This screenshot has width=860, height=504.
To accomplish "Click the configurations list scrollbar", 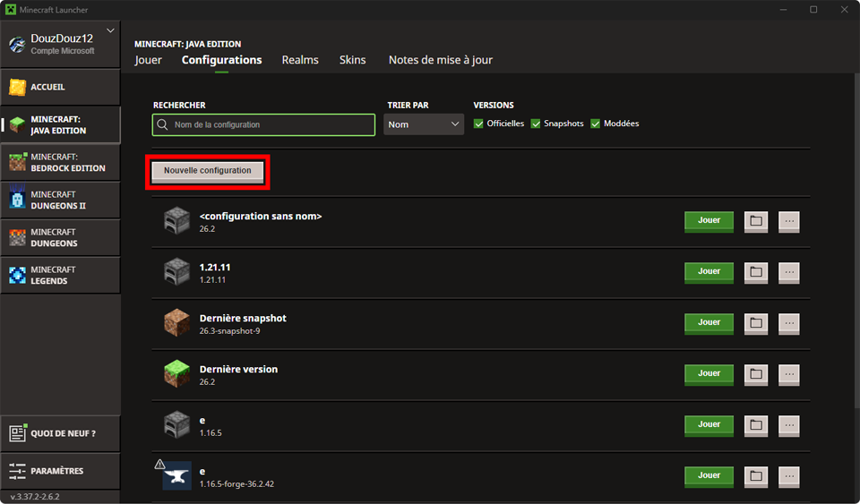I will click(x=856, y=241).
